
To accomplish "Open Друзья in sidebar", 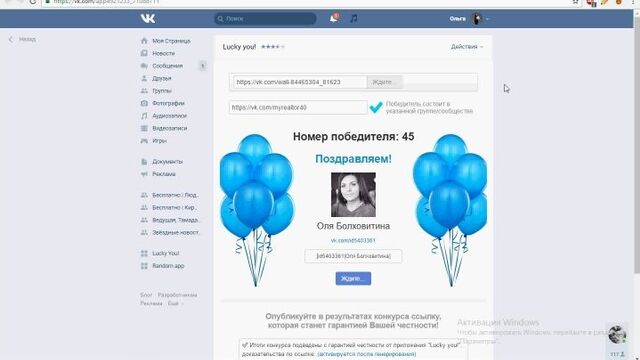I will coord(162,78).
